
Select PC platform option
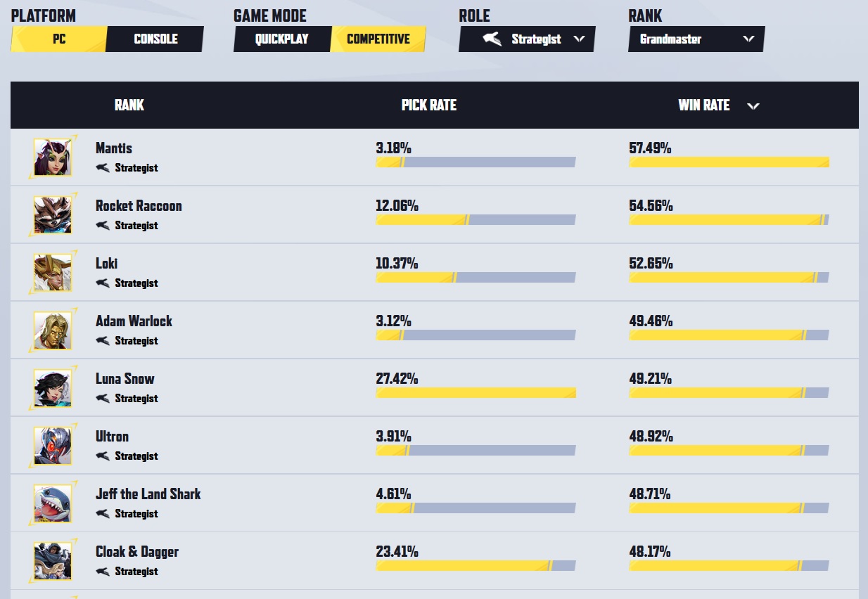(x=59, y=39)
